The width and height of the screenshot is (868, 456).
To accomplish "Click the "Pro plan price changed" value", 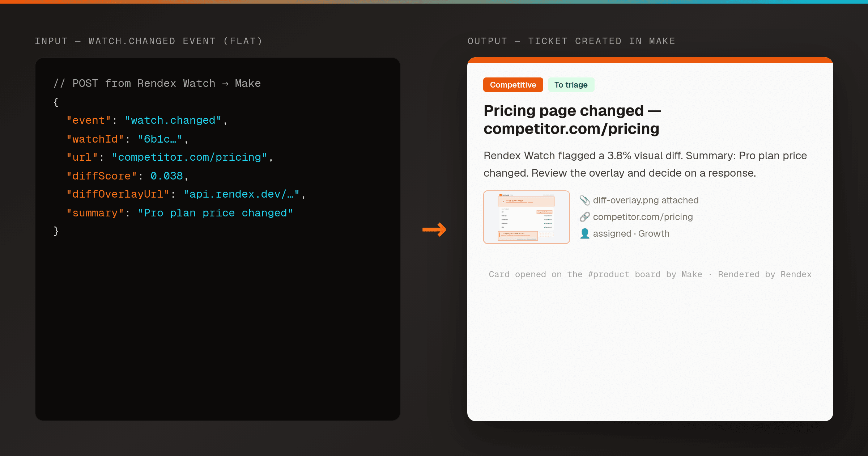I will [x=216, y=213].
